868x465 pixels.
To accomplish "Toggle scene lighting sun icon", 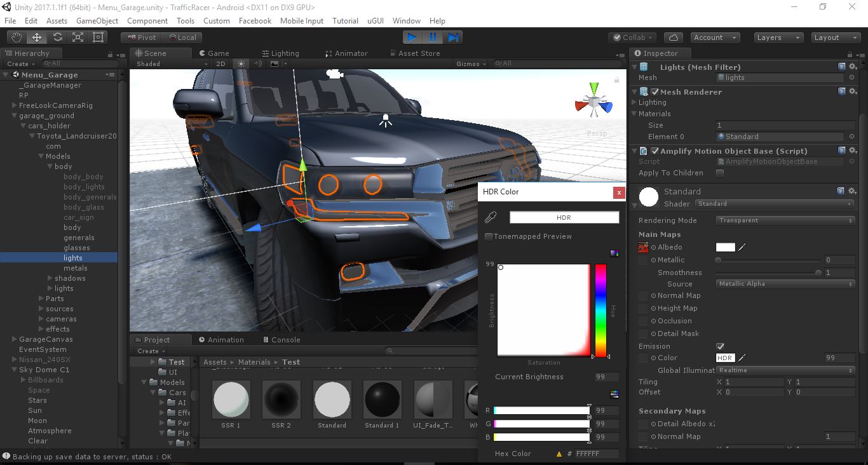I will click(241, 64).
